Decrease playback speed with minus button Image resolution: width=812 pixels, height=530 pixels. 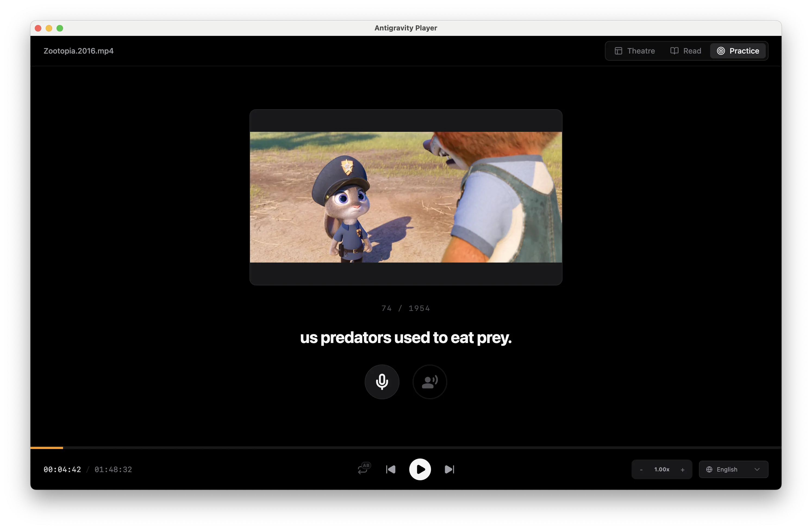pos(641,470)
